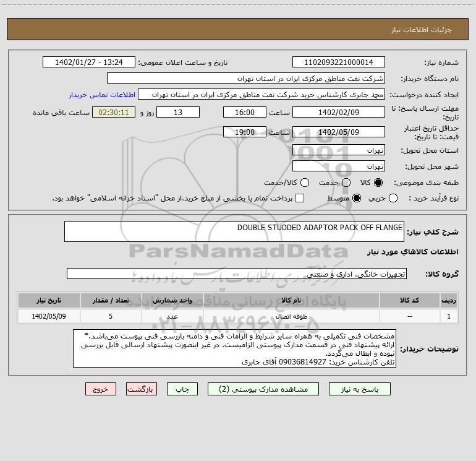Click the delivery city field تهران

pyautogui.click(x=339, y=166)
